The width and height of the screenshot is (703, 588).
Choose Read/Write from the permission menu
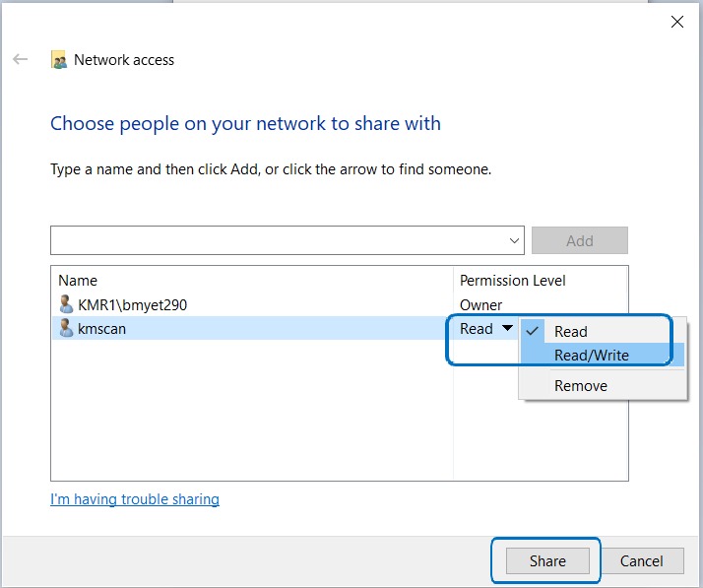point(591,356)
